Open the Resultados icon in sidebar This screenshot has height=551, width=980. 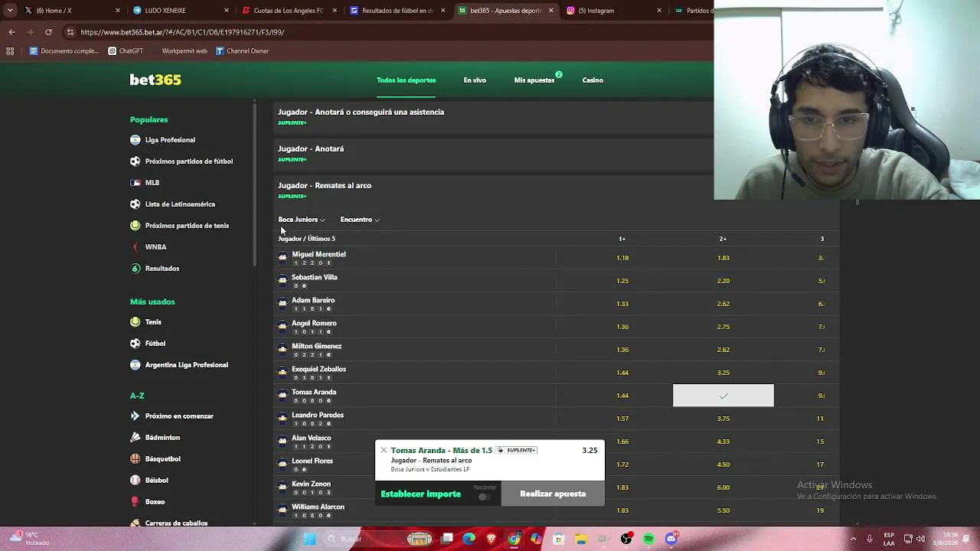click(x=136, y=269)
